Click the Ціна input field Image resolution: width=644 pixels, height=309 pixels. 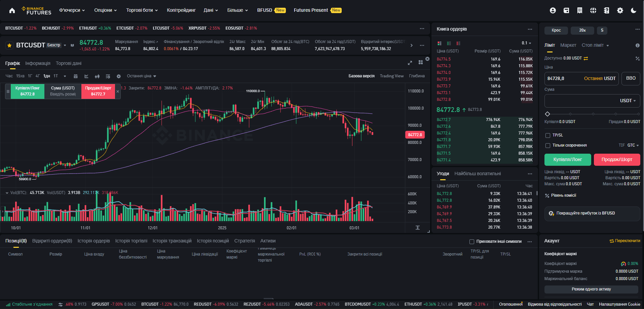581,79
